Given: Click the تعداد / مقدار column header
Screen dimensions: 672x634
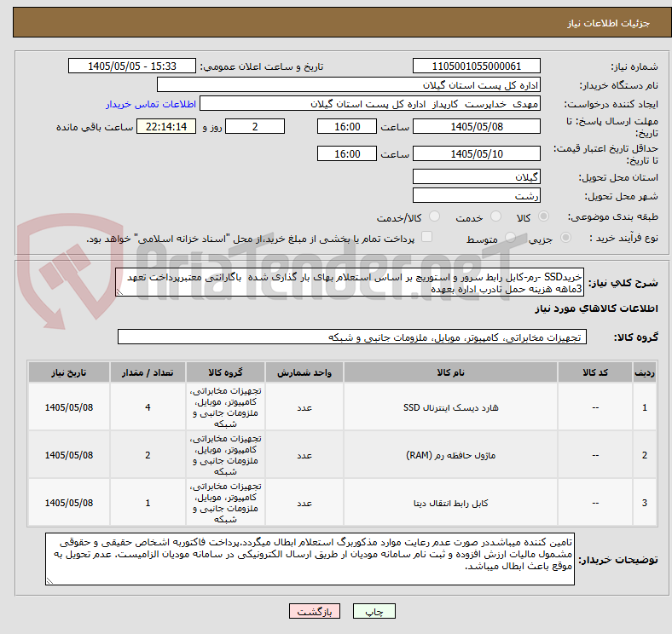Looking at the screenshot, I should pos(148,372).
